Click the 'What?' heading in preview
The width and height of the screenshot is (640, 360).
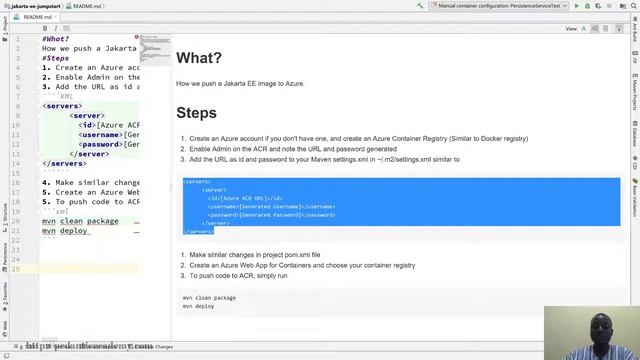(x=199, y=58)
